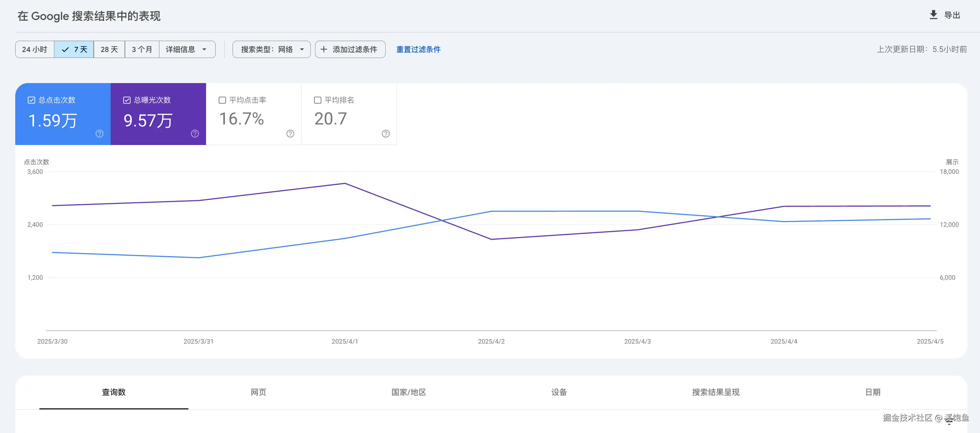Uncheck the 总点击次数 checkbox

[x=31, y=100]
